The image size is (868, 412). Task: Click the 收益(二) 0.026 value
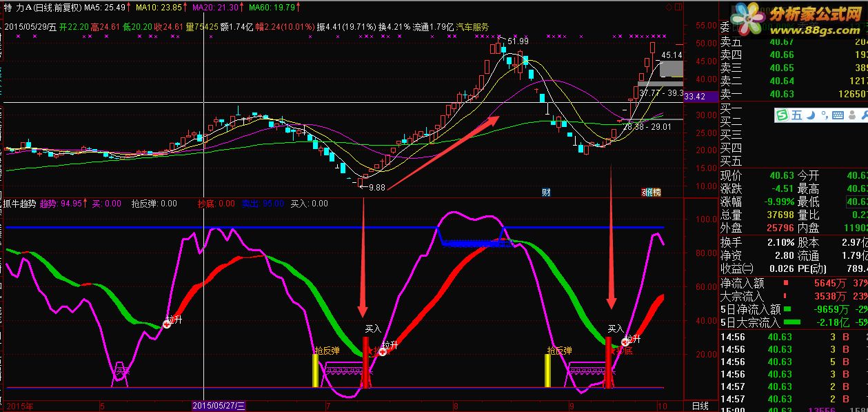tap(780, 268)
